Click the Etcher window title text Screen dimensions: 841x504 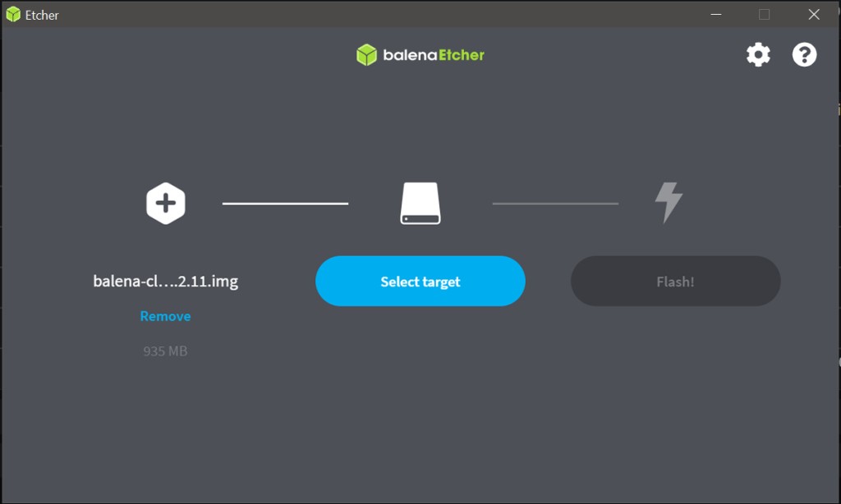42,15
